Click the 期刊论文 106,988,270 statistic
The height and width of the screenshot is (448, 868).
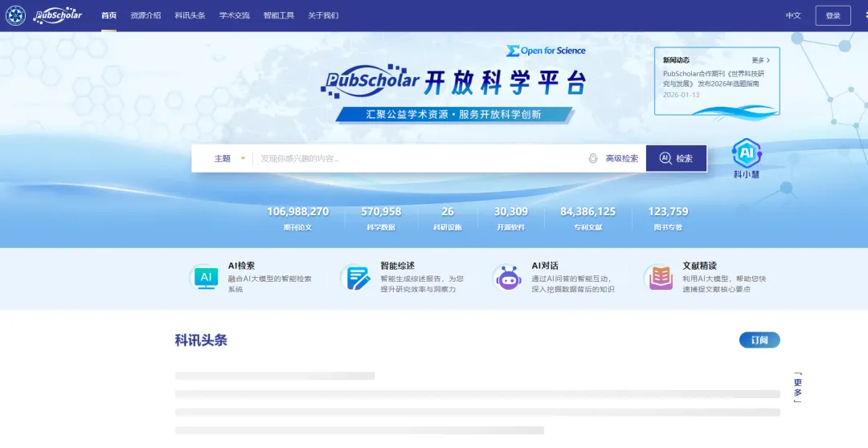pos(298,218)
